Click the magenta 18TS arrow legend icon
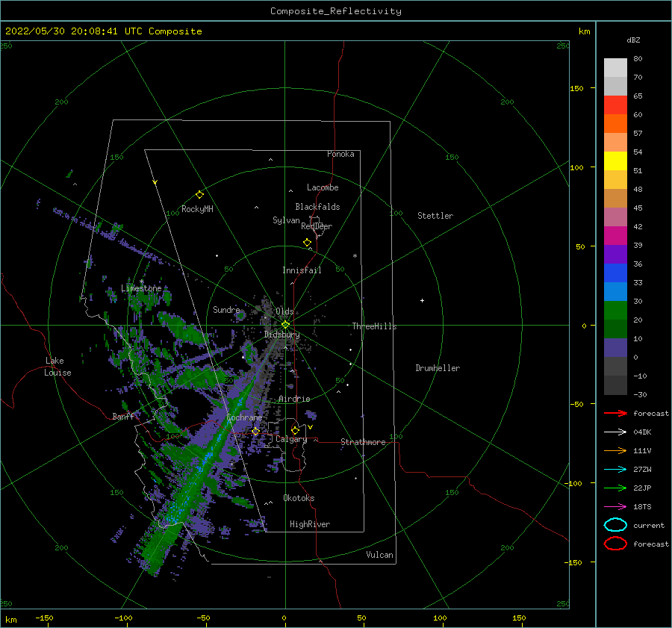Image resolution: width=672 pixels, height=628 pixels. point(615,507)
